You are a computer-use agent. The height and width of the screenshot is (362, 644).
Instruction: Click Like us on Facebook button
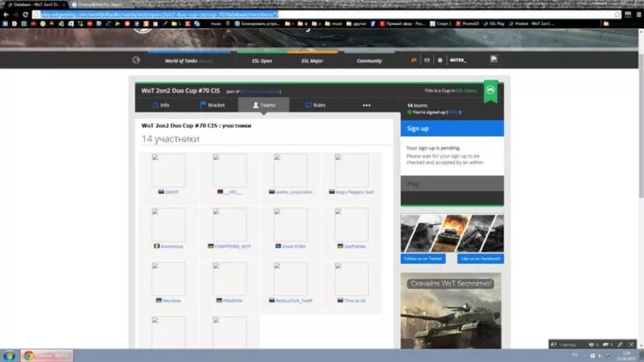point(481,258)
